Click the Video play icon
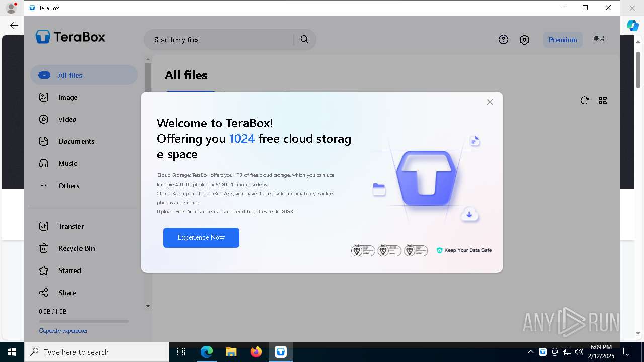The height and width of the screenshot is (362, 644). click(44, 119)
